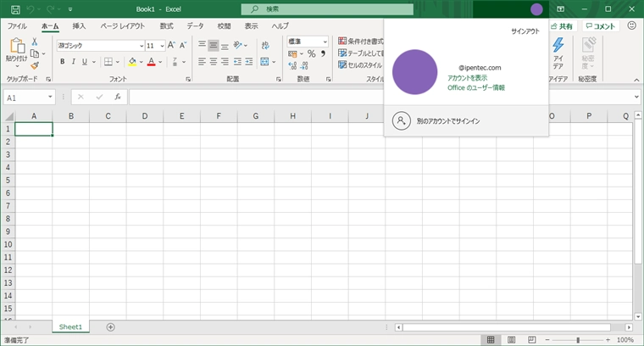644x346 pixels.
Task: Apply accounting number format icon
Action: pos(292,53)
